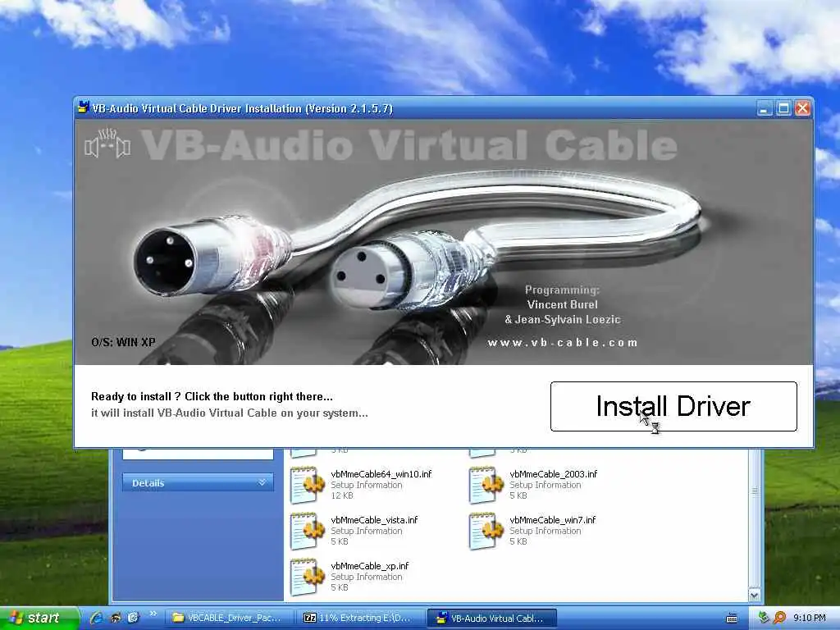840x630 pixels.
Task: Maximize the VB-Audio installer window
Action: coord(783,109)
